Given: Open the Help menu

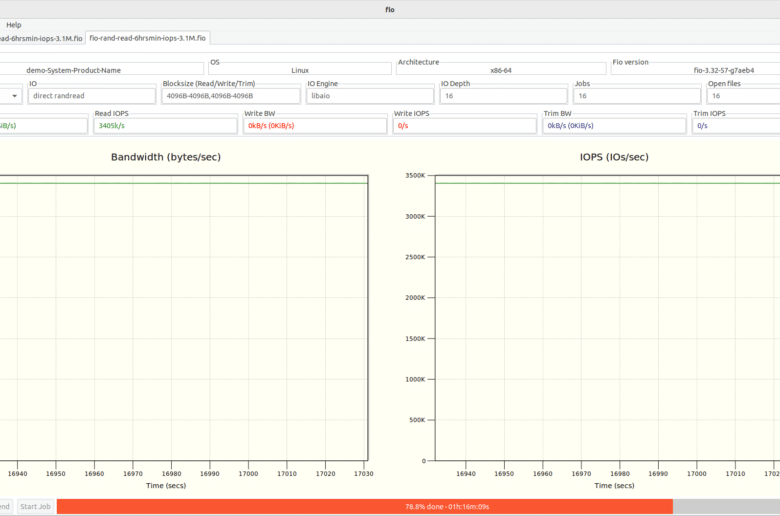Looking at the screenshot, I should point(13,24).
